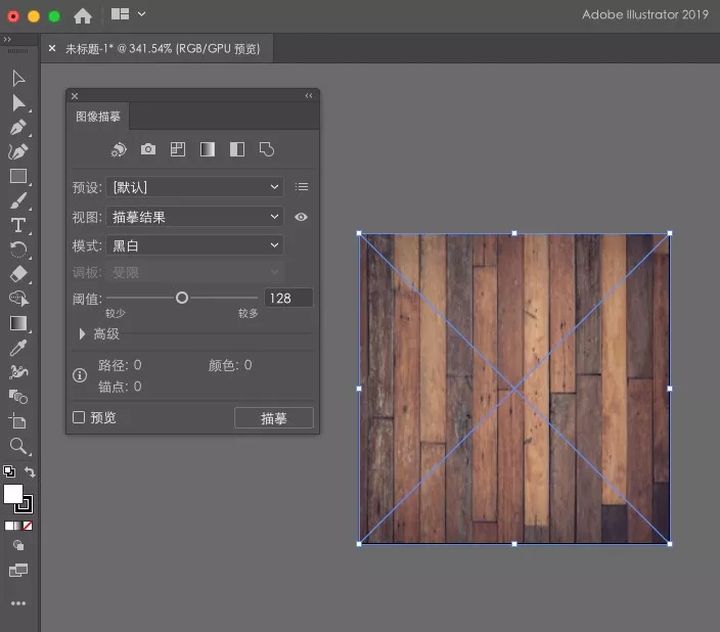
Task: Set paint to solid Color
Action: click(9, 526)
